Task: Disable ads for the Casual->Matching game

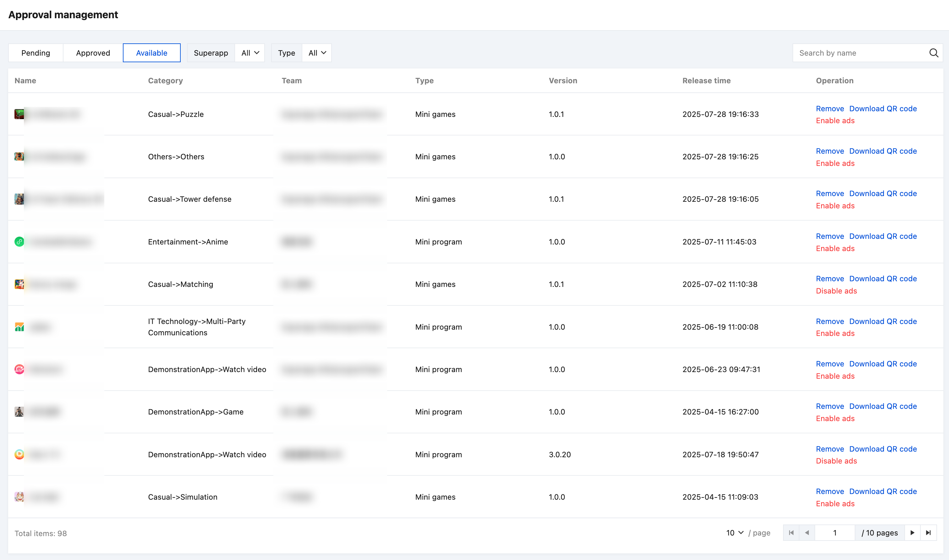Action: (x=836, y=291)
